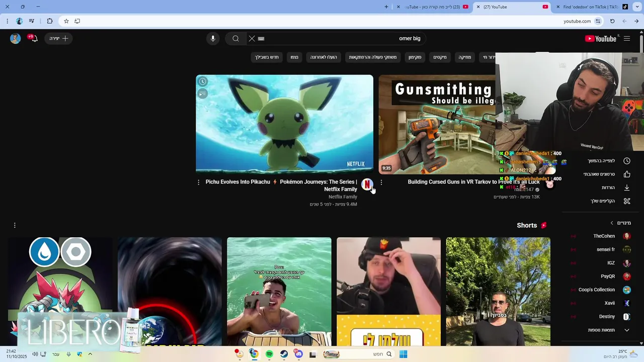Screen dimensions: 644x362
Task: Open a new browser tab with plus
Action: [386, 7]
